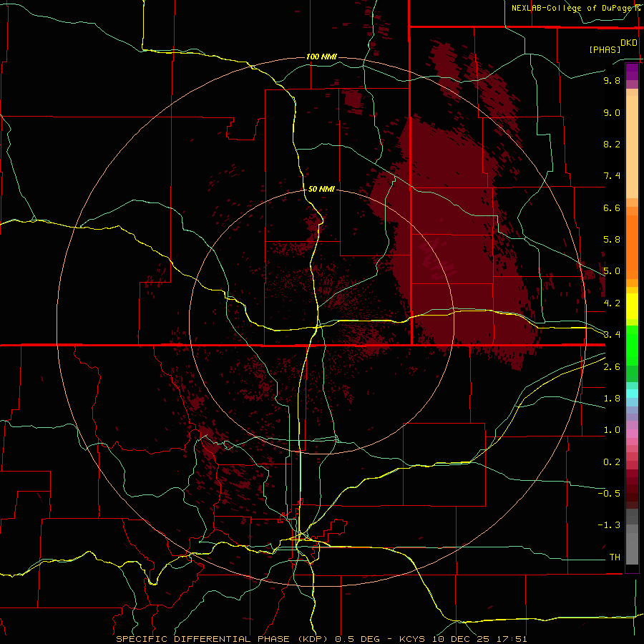
Task: Click the 7.4 value on the color scale
Action: pos(612,176)
